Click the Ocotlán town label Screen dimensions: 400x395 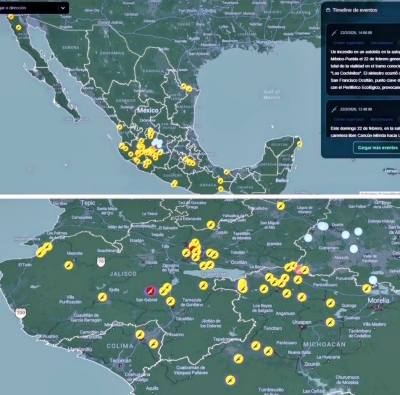239,262
